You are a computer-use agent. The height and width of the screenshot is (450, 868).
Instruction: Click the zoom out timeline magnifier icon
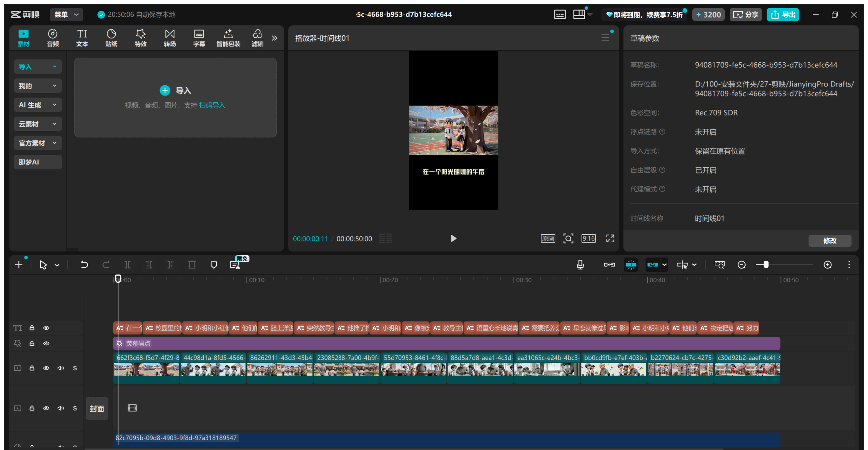pyautogui.click(x=742, y=265)
